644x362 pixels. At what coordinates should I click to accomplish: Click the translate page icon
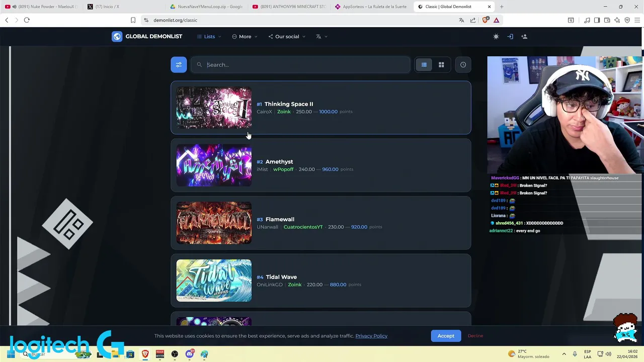[x=461, y=20]
